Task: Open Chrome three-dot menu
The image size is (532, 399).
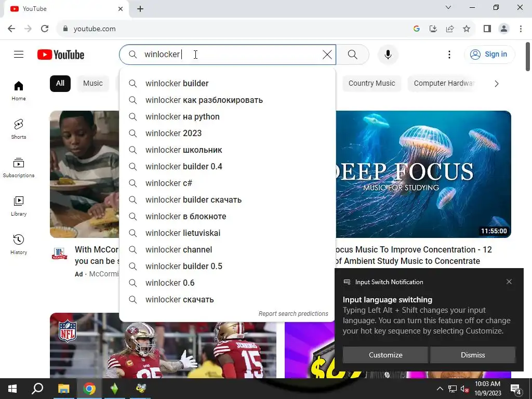Action: coord(521,29)
